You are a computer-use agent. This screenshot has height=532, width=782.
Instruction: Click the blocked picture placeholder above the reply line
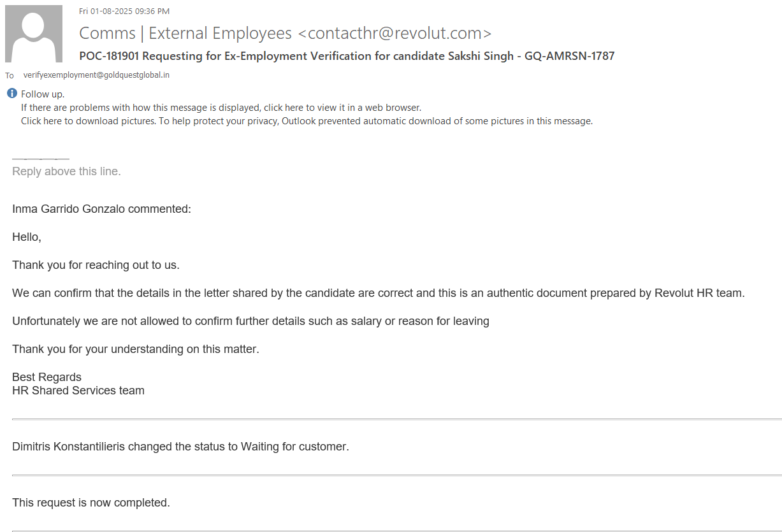41,157
